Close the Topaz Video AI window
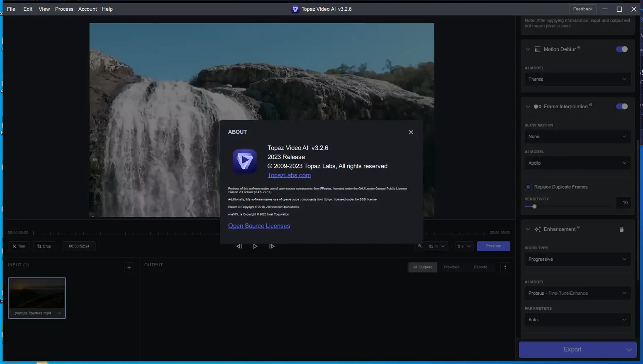The width and height of the screenshot is (643, 364). [634, 9]
